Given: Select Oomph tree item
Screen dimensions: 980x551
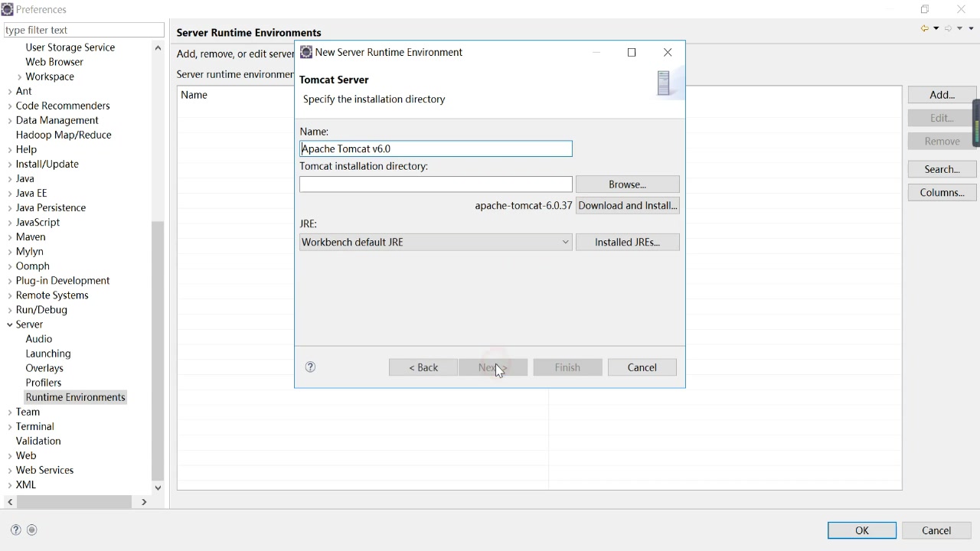Looking at the screenshot, I should tap(33, 266).
